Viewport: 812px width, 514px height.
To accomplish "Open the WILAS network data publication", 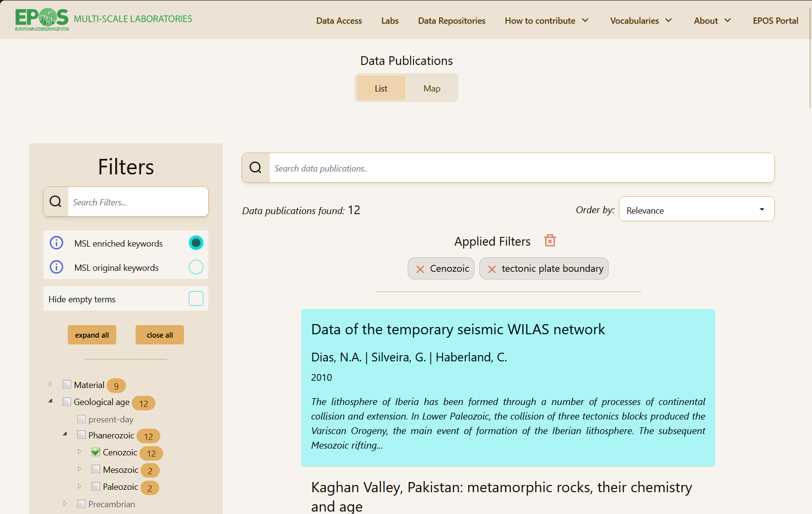I will click(458, 329).
